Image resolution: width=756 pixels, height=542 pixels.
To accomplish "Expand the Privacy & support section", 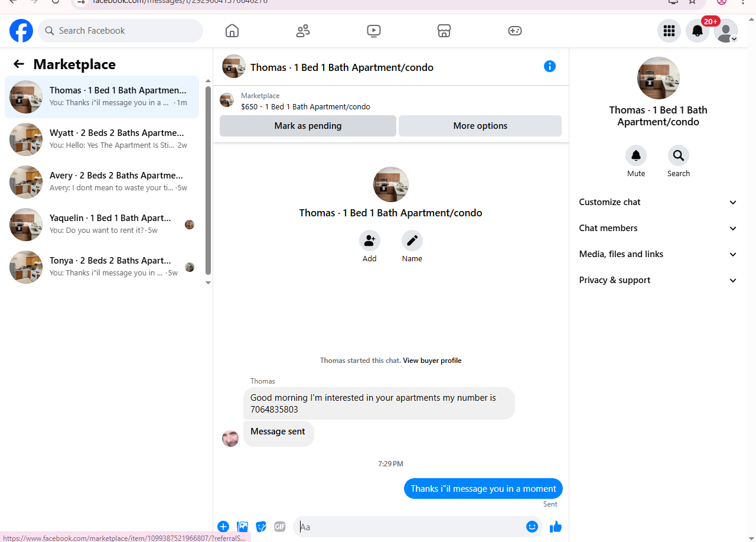I will pyautogui.click(x=659, y=280).
